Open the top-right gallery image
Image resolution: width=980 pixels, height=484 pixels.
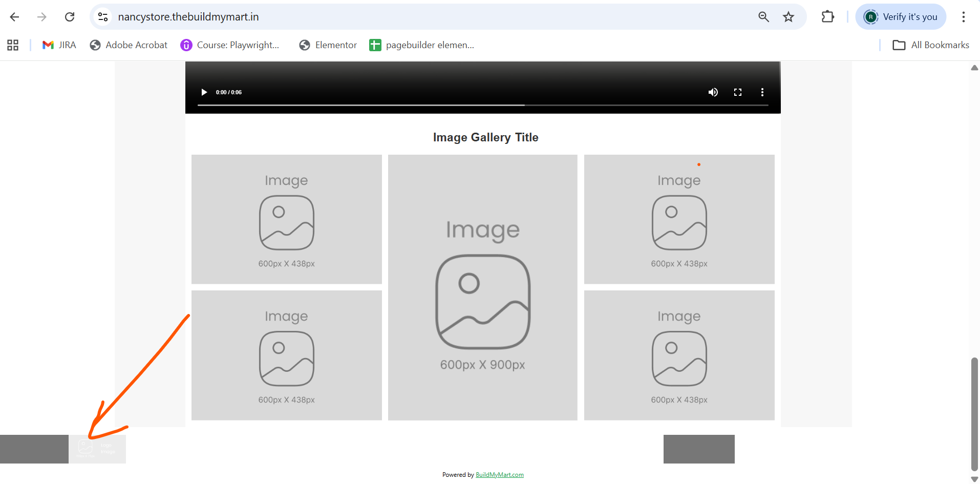(x=679, y=219)
